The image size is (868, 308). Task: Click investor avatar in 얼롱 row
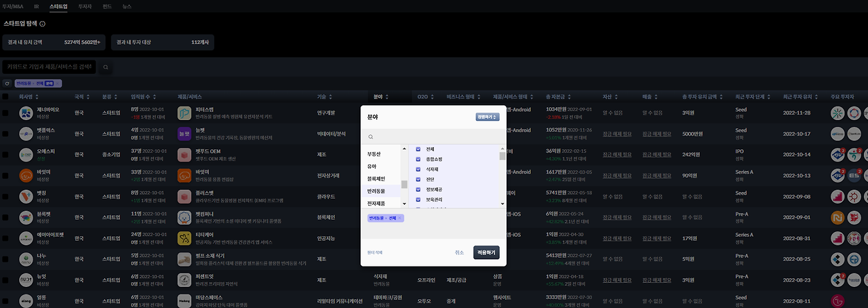coord(837,301)
